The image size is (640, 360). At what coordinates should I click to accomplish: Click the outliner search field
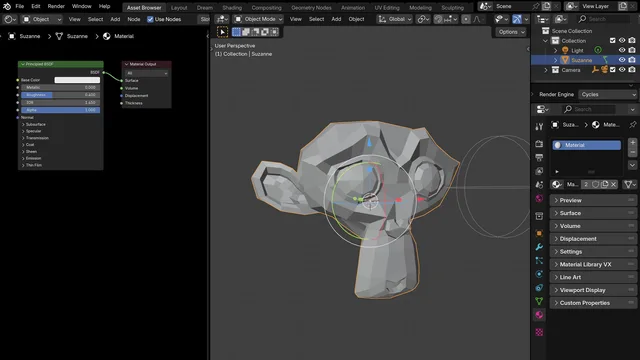604,19
